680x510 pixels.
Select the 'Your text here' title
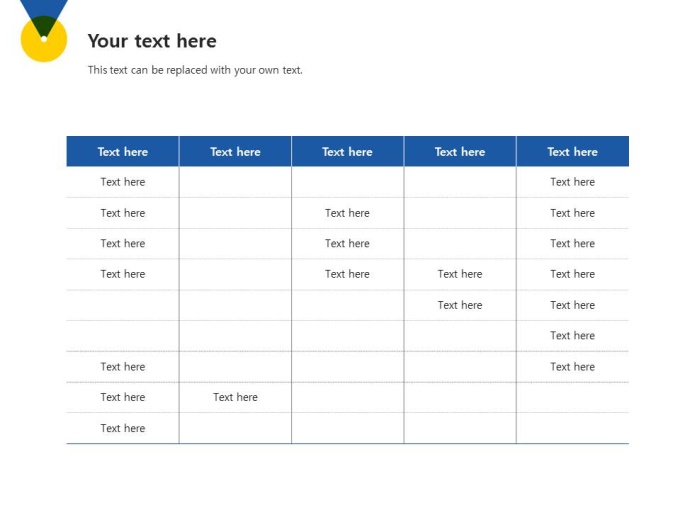pos(152,41)
